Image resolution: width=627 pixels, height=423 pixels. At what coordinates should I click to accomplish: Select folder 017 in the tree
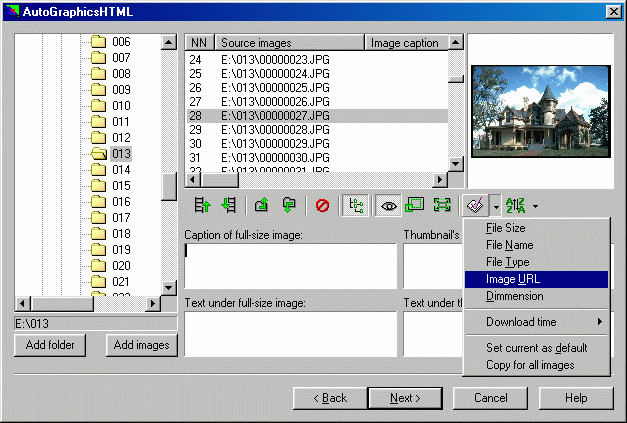[121, 217]
